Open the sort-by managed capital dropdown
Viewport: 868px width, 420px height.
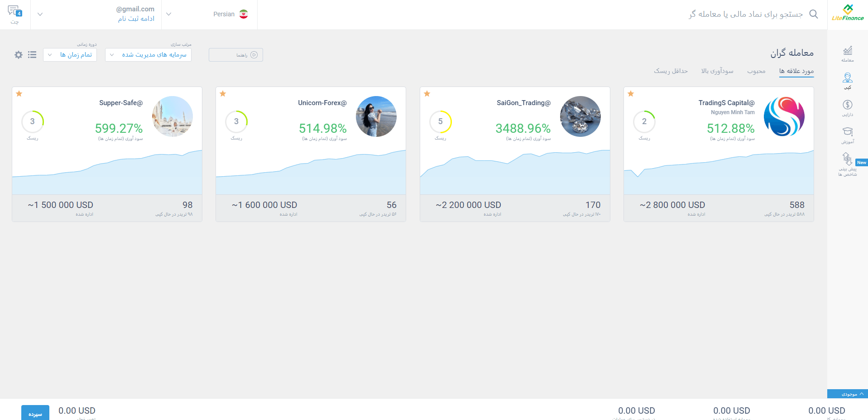tap(149, 55)
